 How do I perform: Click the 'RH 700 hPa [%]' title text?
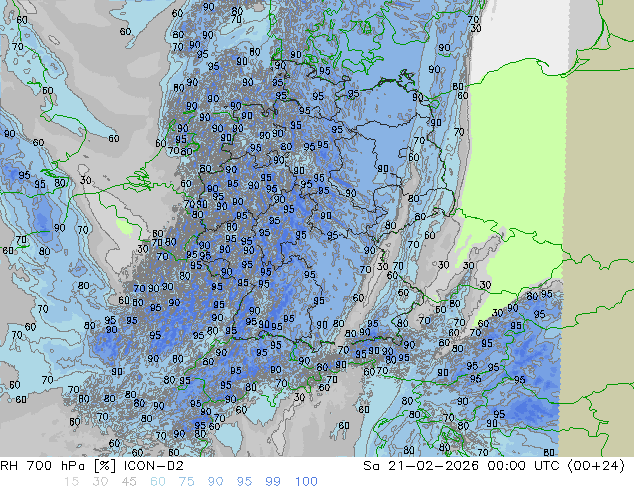point(58,466)
